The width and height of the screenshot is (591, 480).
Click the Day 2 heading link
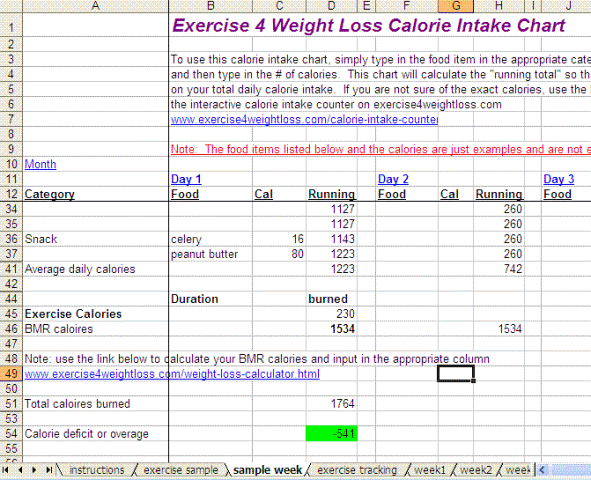(393, 179)
